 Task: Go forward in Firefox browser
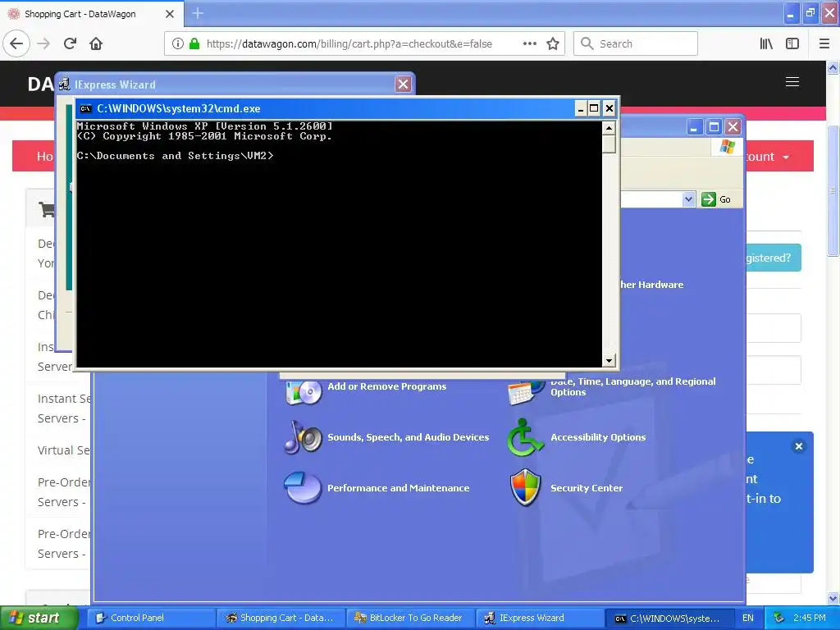pyautogui.click(x=43, y=43)
